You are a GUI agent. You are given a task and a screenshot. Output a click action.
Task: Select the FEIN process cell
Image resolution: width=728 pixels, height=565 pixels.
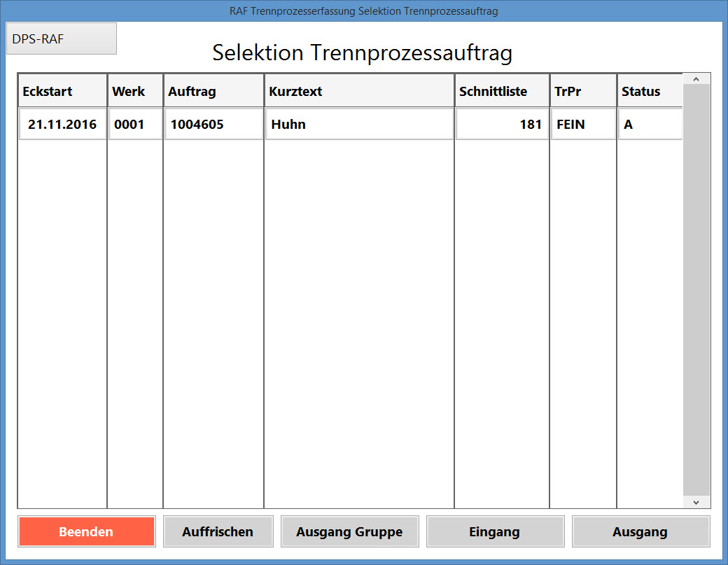coord(583,125)
